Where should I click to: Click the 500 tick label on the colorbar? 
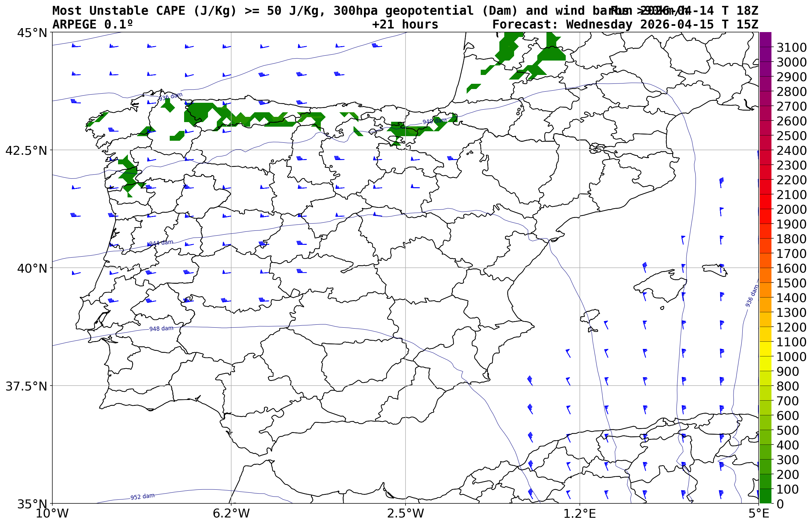coord(788,430)
